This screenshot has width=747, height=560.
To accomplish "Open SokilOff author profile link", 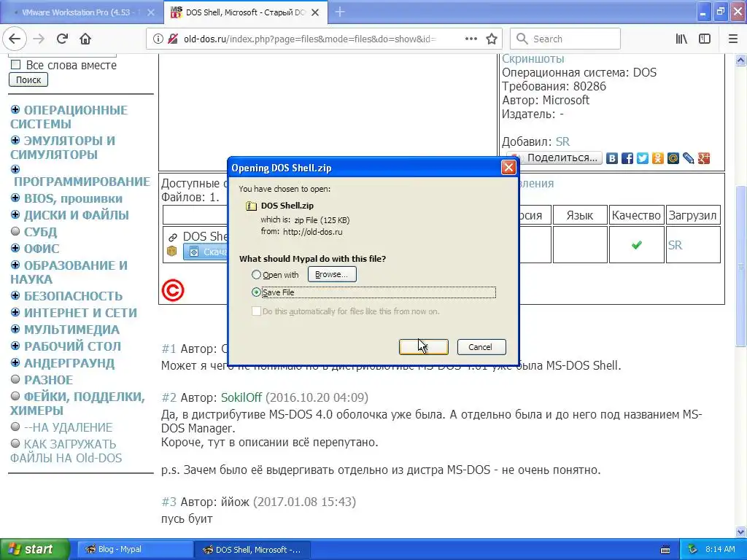I will click(241, 397).
